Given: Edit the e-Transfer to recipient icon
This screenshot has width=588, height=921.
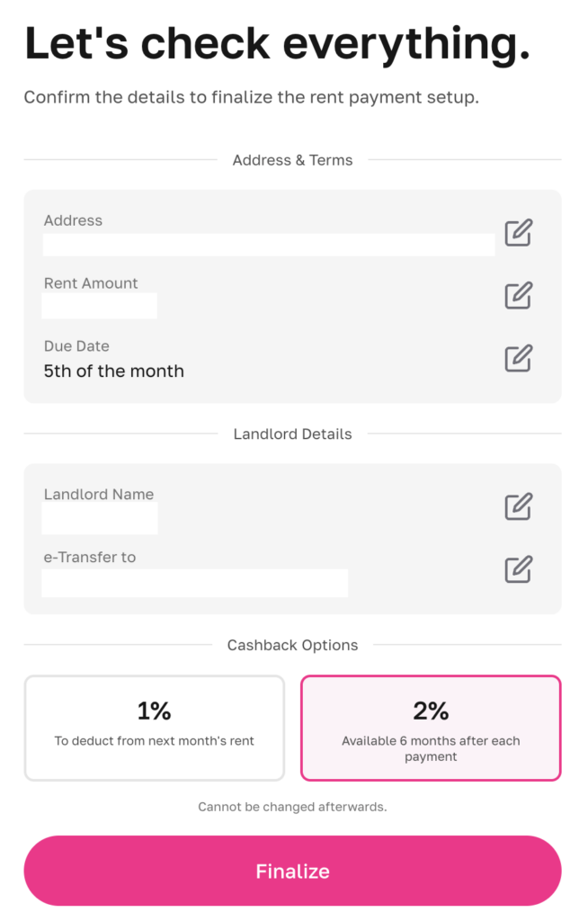Looking at the screenshot, I should point(518,569).
